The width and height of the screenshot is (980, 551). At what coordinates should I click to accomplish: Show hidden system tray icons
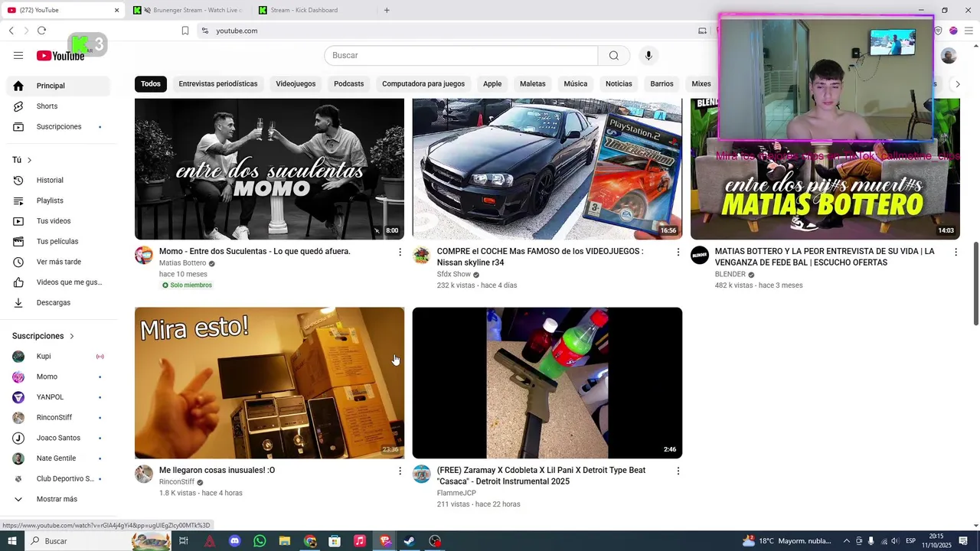[x=846, y=541]
